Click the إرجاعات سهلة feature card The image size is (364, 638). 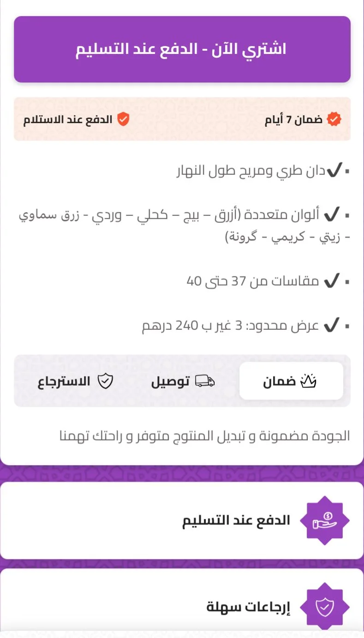pos(182,607)
